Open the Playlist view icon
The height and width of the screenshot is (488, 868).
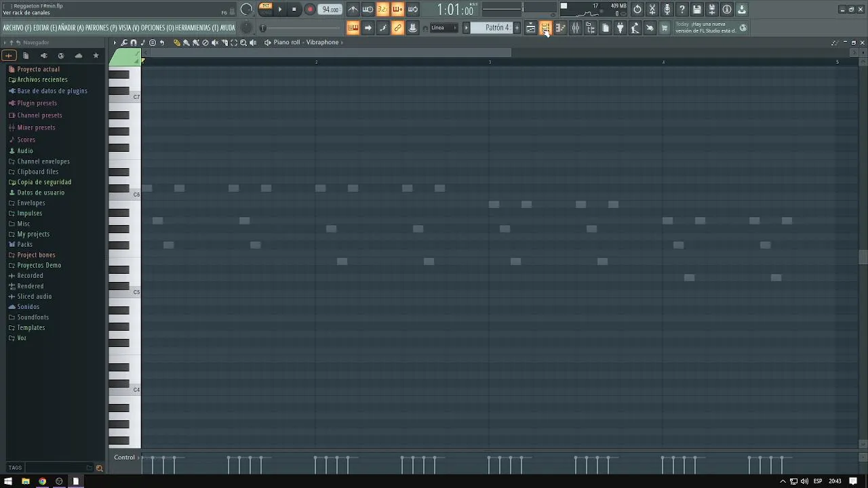point(530,28)
